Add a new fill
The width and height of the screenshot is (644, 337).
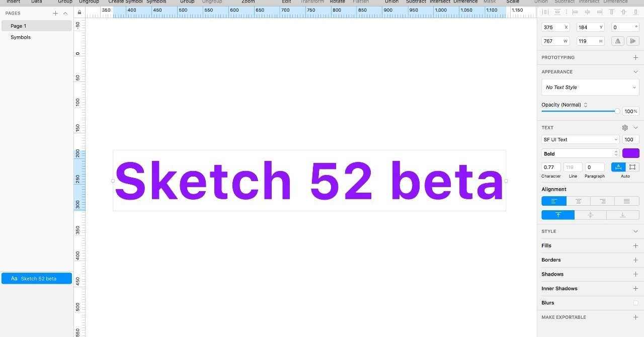(635, 246)
